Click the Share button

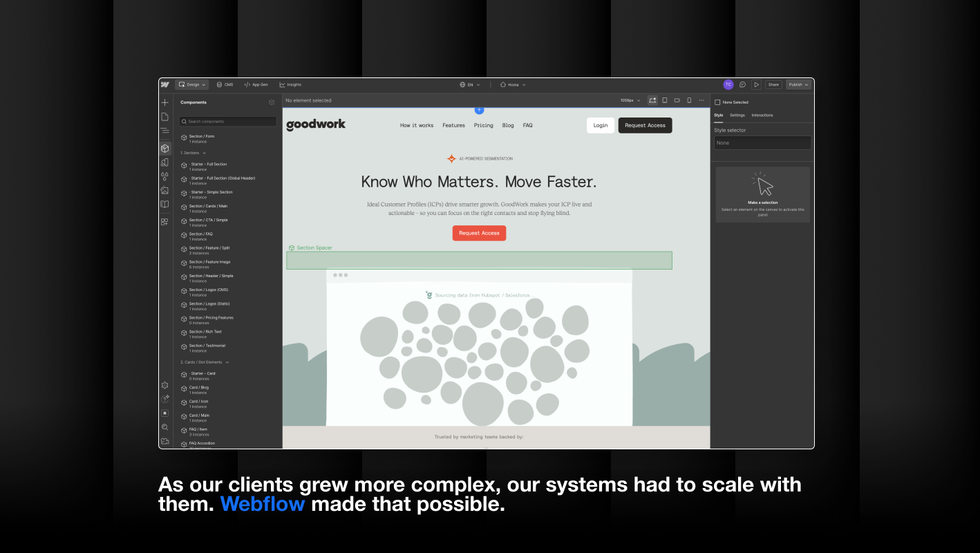pyautogui.click(x=773, y=84)
